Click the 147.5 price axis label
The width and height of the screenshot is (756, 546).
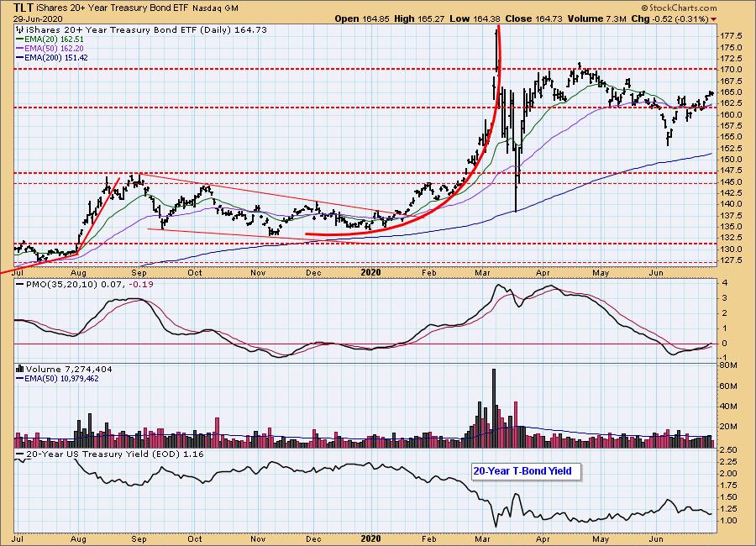click(x=731, y=171)
